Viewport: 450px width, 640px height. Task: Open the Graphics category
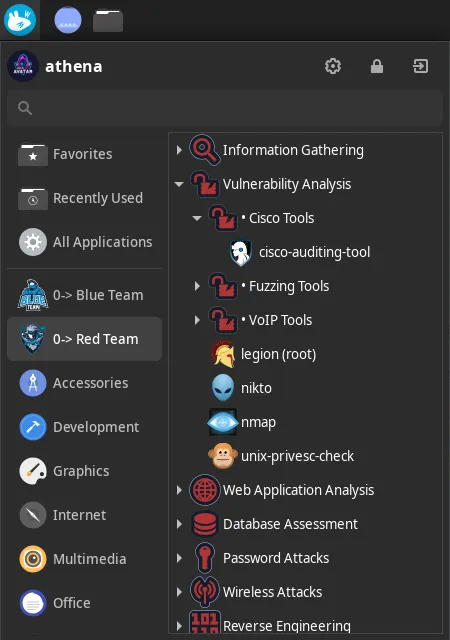[85, 471]
